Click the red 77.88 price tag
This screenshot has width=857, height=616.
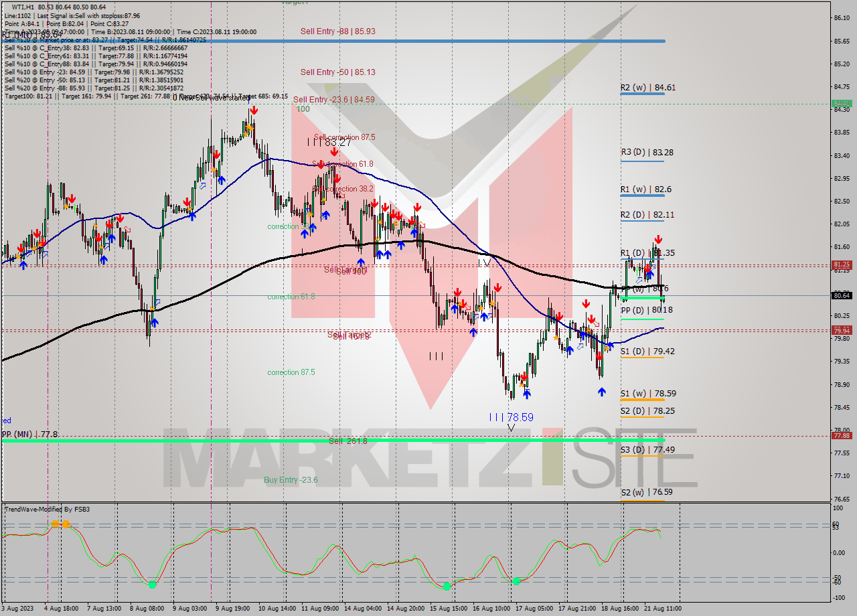click(x=842, y=435)
